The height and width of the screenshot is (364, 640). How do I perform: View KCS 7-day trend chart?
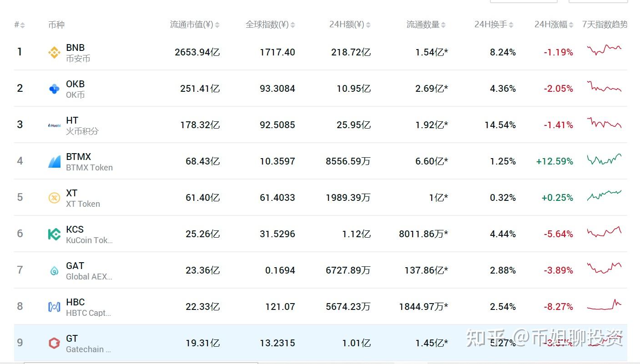click(x=604, y=232)
